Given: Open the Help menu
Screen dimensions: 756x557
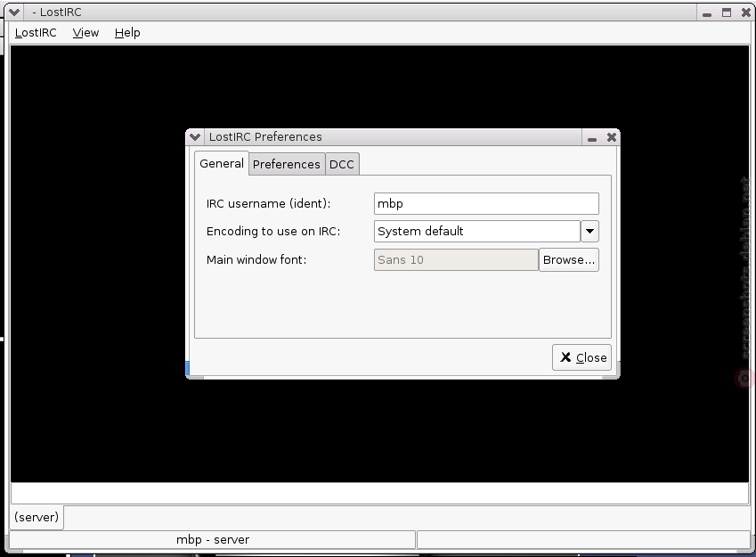Looking at the screenshot, I should pyautogui.click(x=127, y=33).
